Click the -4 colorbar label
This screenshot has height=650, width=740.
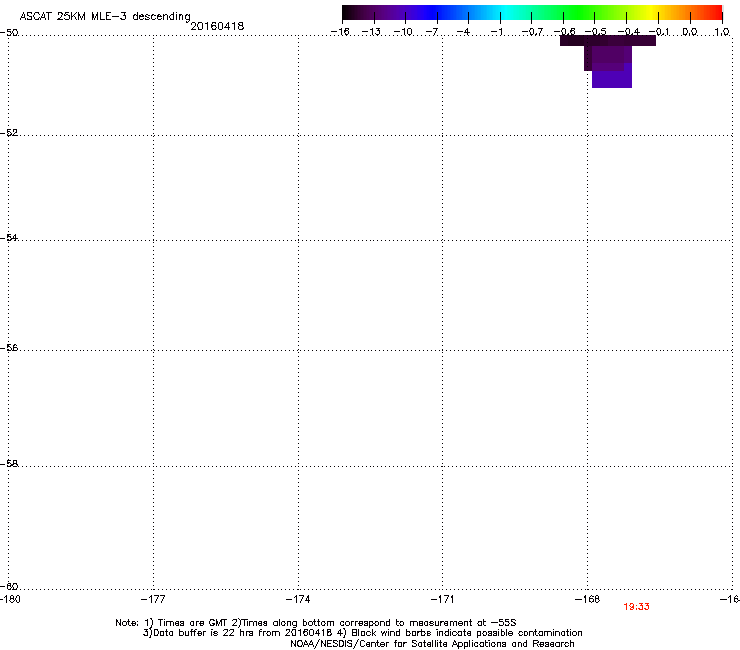click(x=463, y=32)
